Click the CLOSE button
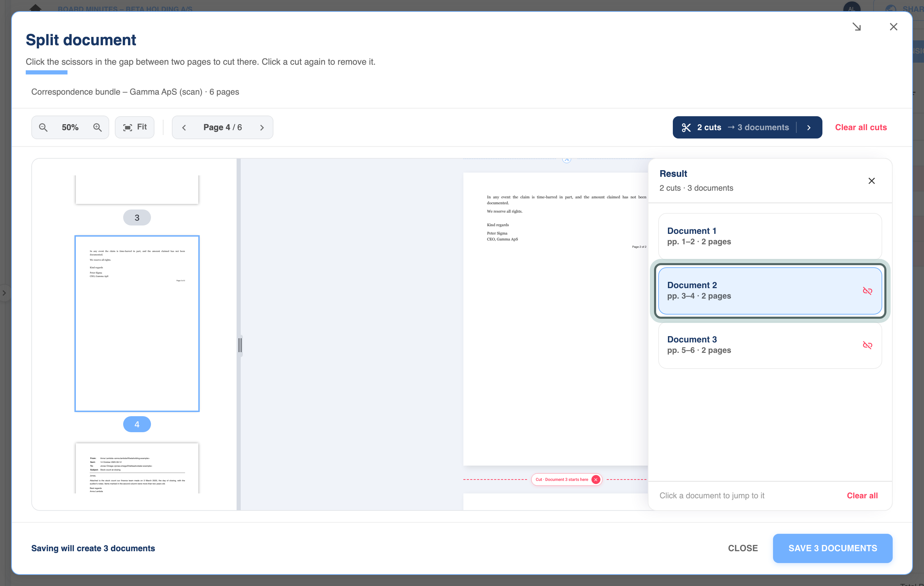 click(x=743, y=548)
